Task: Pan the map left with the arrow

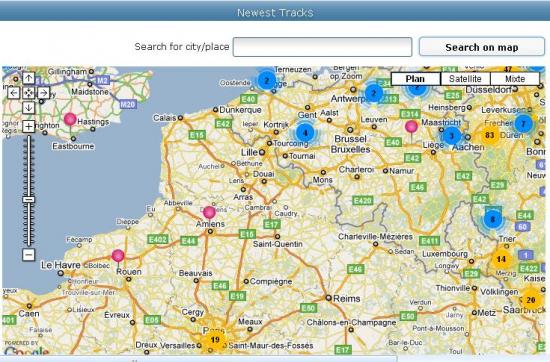Action: tap(13, 93)
